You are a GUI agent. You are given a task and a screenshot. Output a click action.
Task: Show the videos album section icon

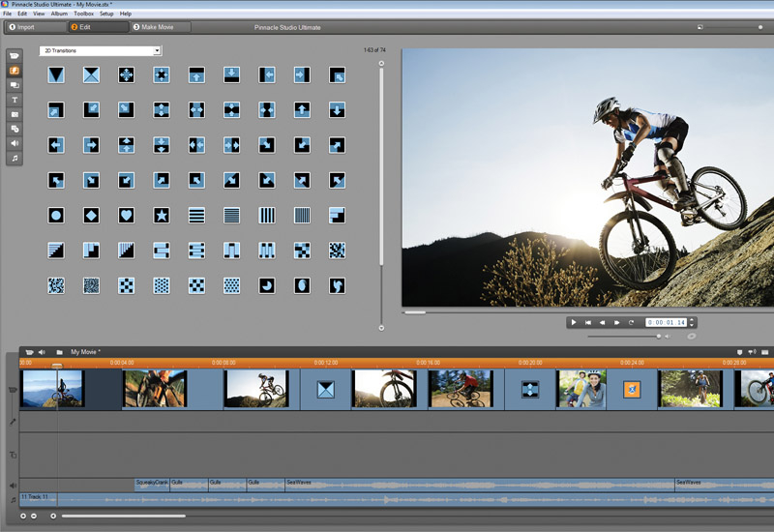click(15, 56)
